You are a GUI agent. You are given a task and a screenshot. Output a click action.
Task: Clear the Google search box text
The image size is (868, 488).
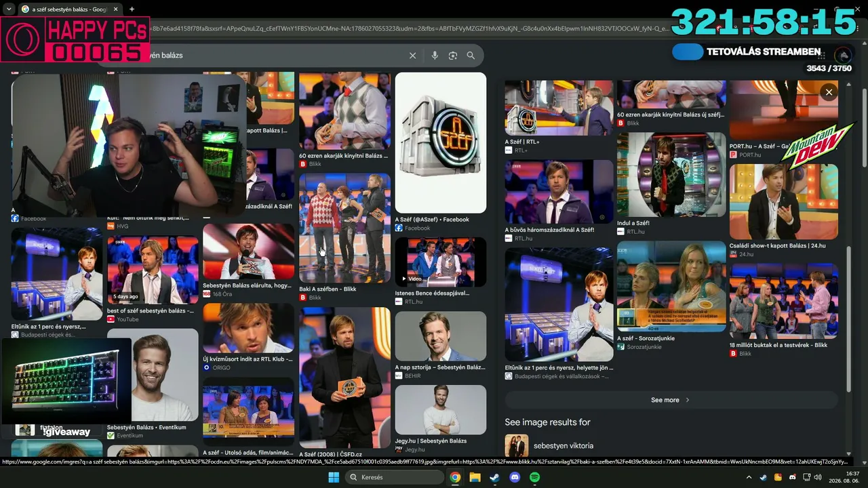[x=412, y=56]
